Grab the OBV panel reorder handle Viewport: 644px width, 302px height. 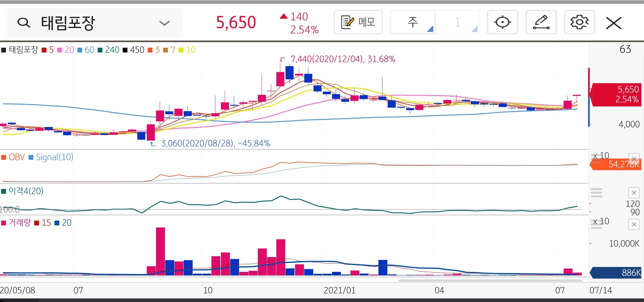596,159
